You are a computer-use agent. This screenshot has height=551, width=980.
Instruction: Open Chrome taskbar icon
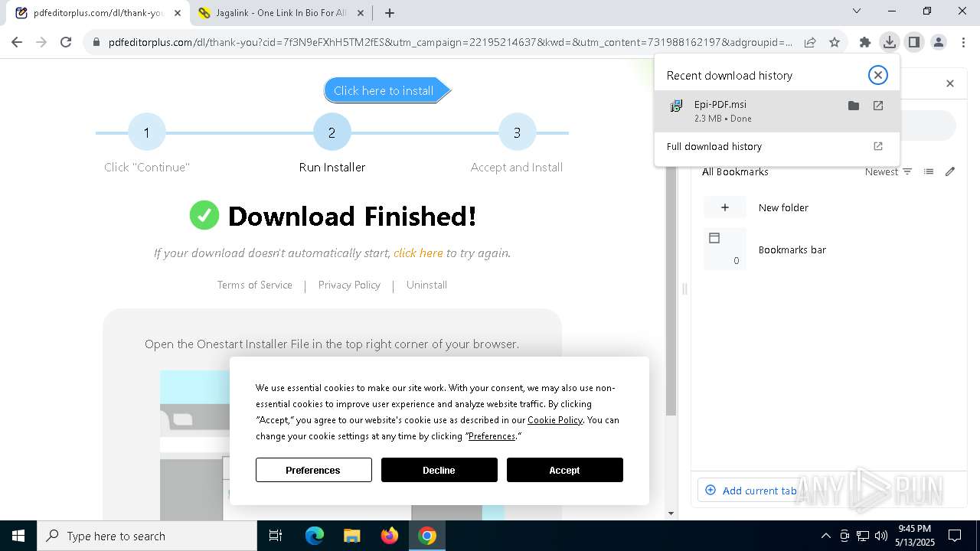427,536
